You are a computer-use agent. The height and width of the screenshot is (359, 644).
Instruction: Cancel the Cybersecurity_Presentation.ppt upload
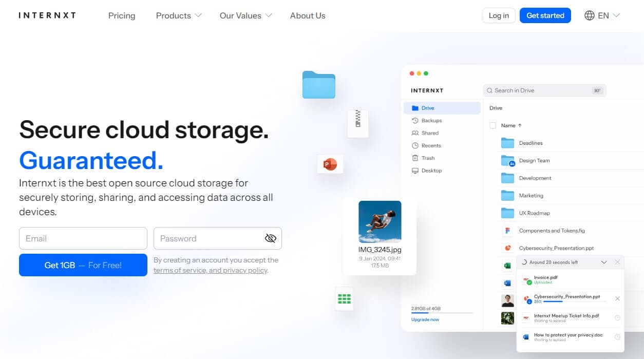tap(617, 299)
